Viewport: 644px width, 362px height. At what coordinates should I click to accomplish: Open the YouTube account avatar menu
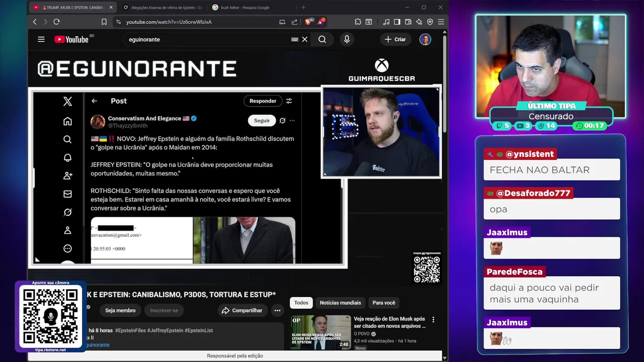425,39
